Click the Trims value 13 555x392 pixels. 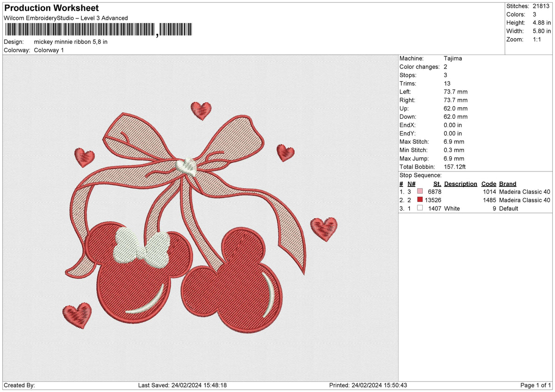point(447,83)
